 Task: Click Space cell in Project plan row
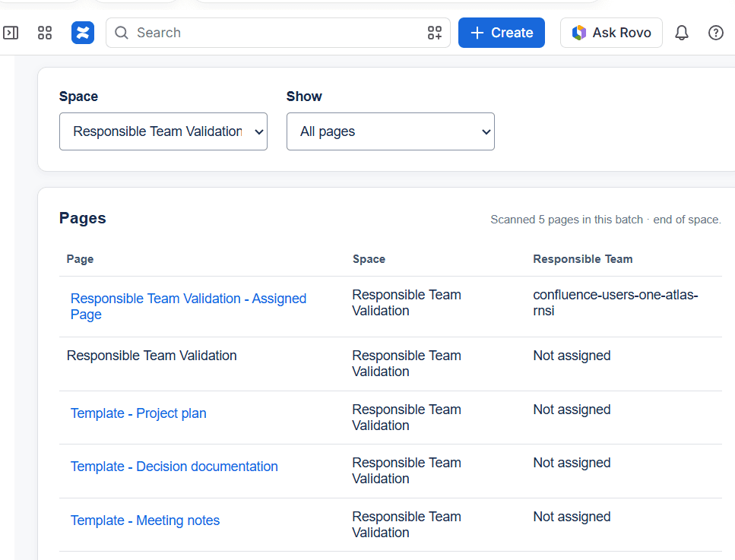407,418
